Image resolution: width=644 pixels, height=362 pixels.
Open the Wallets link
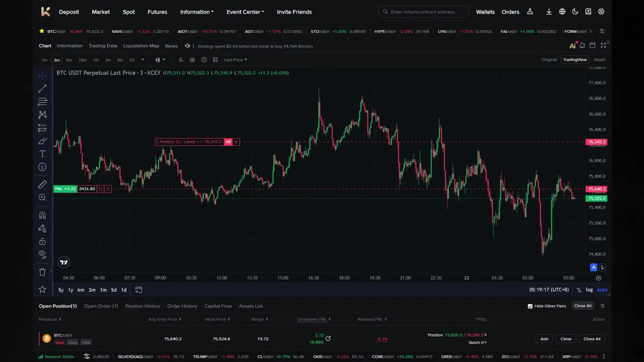click(486, 12)
